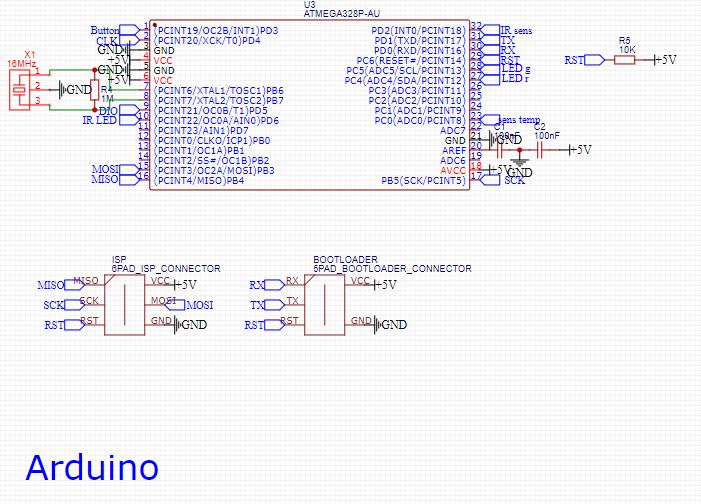Click the 5PAD_BOOTLOADER_CONNECTOR label
The image size is (701, 504).
pyautogui.click(x=393, y=269)
